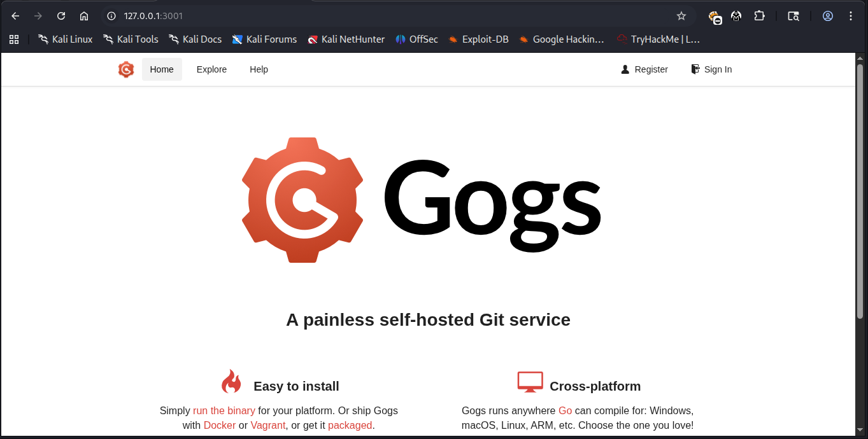The height and width of the screenshot is (439, 868).
Task: Open the Google Hacking bookmark
Action: pos(562,39)
